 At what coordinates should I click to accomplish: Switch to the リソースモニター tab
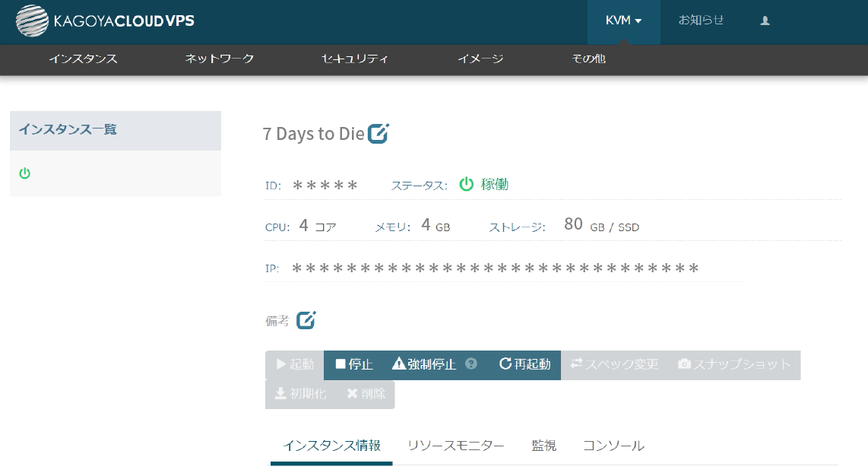[x=455, y=446]
